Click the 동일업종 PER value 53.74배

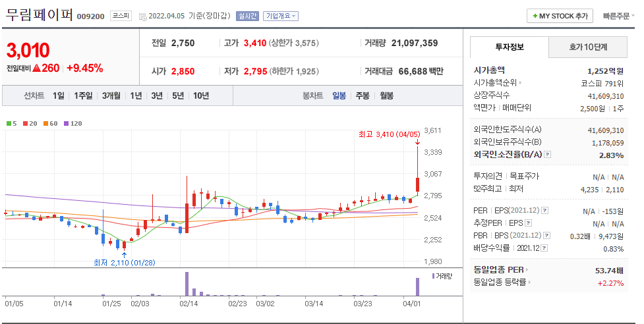(610, 271)
